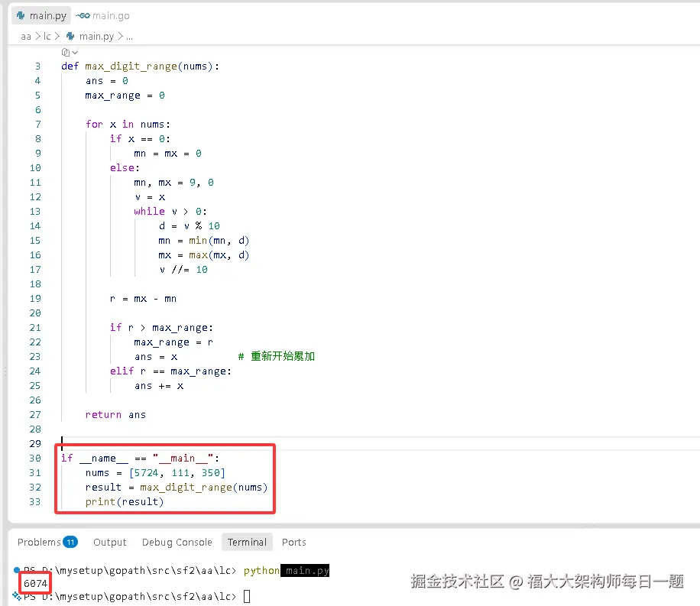Click the main.py breadcrumb item
Image resolution: width=700 pixels, height=606 pixels.
coord(96,36)
